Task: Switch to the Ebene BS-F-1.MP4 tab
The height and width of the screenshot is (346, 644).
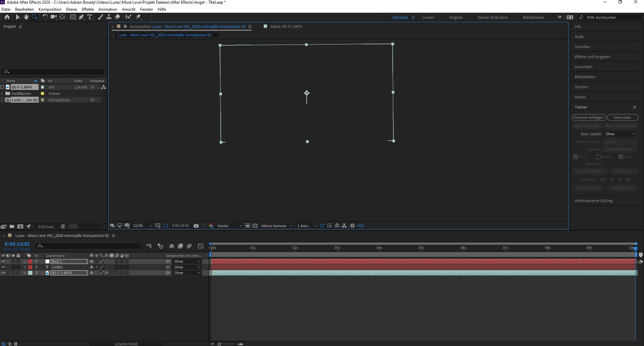Action: click(286, 27)
